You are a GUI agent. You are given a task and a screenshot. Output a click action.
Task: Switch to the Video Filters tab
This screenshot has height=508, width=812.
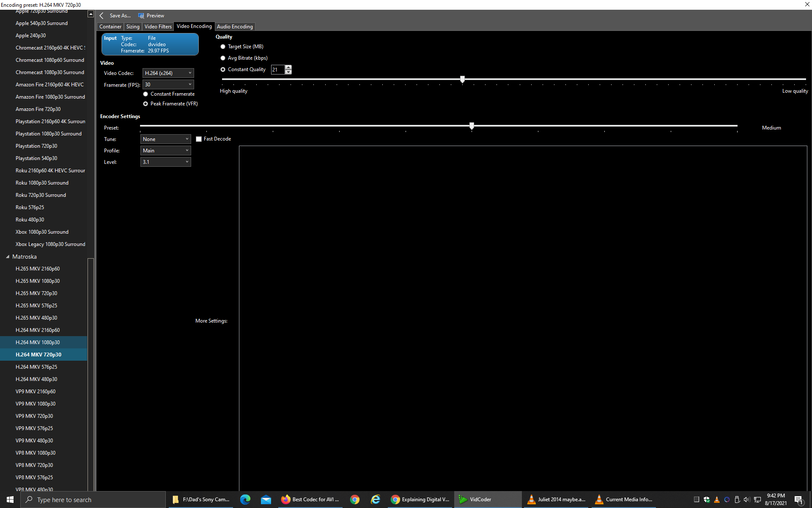(x=158, y=27)
